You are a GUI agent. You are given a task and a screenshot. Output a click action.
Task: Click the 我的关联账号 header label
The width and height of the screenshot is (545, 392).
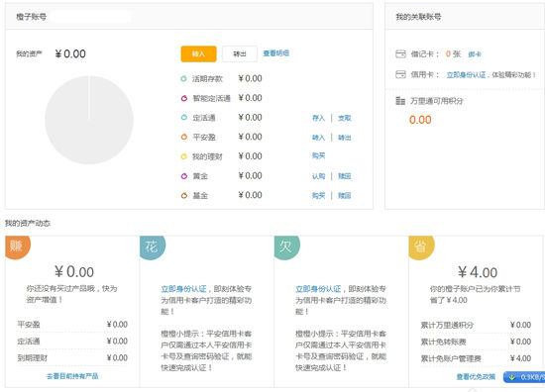418,17
